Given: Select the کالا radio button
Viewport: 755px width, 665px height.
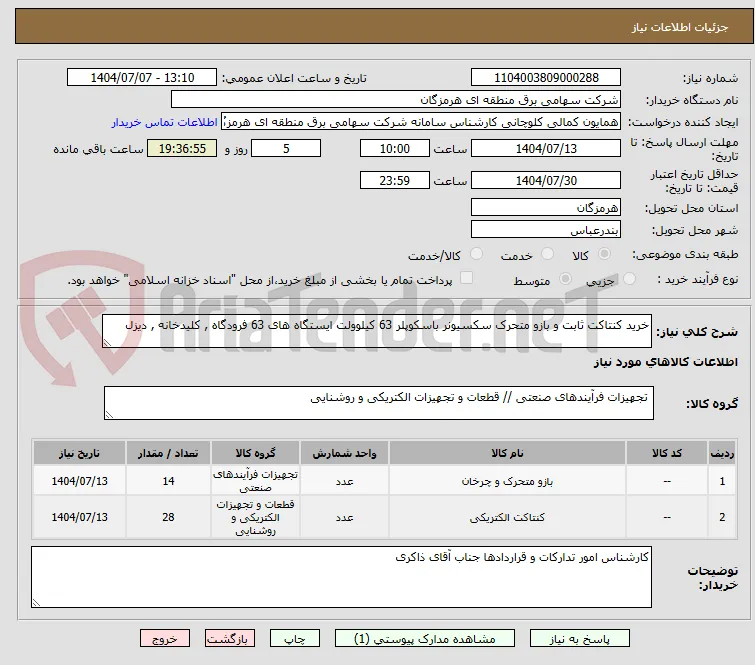Looking at the screenshot, I should point(604,253).
